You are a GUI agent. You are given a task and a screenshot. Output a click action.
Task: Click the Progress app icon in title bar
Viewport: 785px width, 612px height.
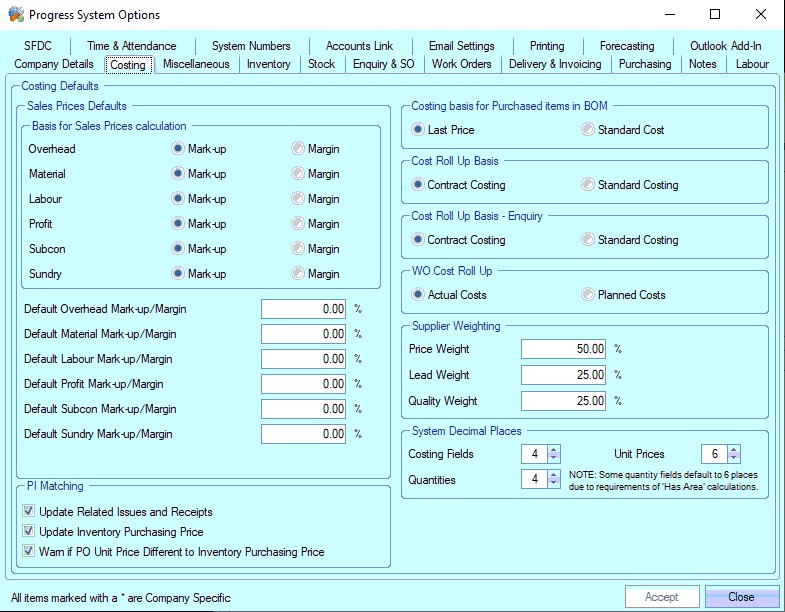pos(15,15)
